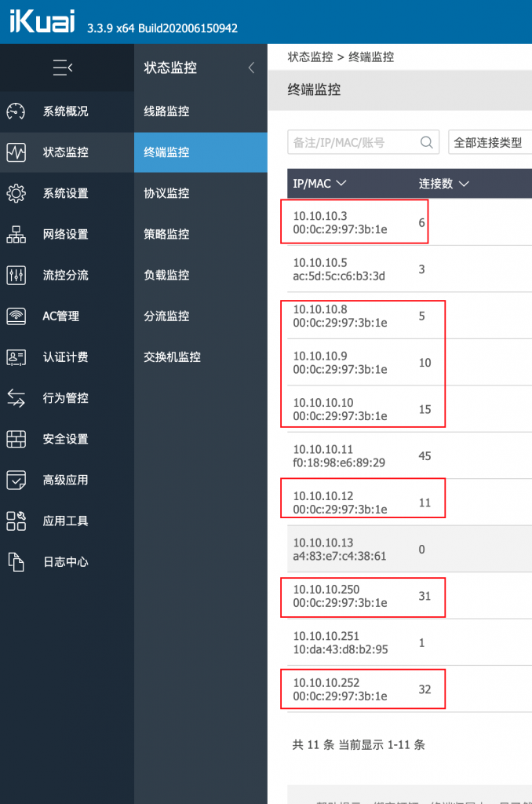
Task: Select the 10.10.10.5 terminal row
Action: pyautogui.click(x=410, y=269)
